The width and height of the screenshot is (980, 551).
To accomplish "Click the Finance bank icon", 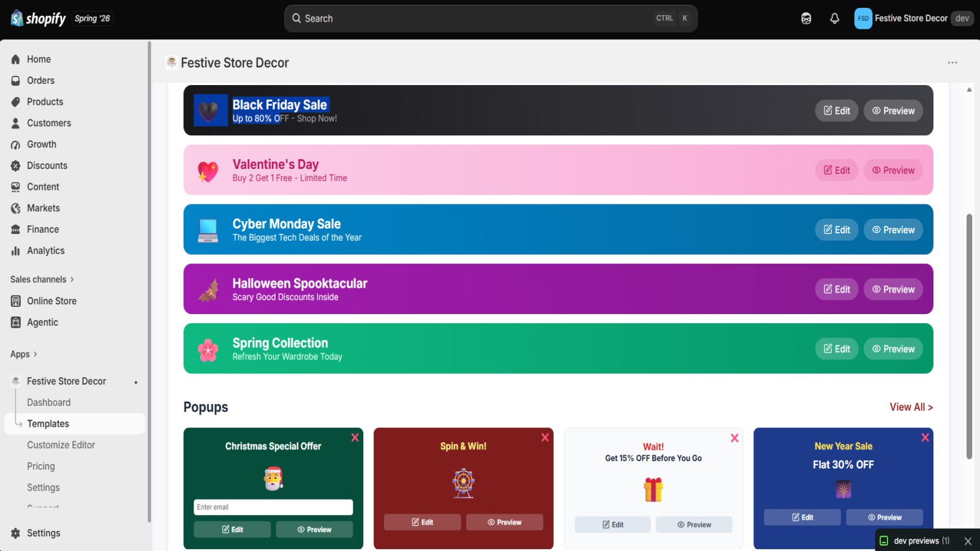I will tap(16, 230).
